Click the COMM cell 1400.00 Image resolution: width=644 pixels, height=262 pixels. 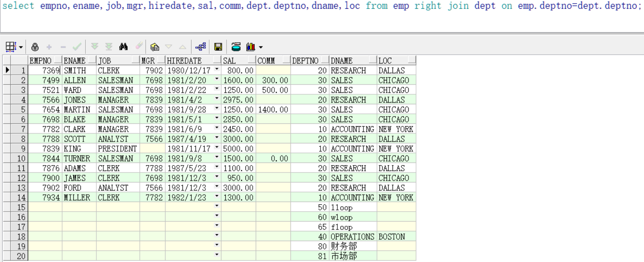(273, 109)
